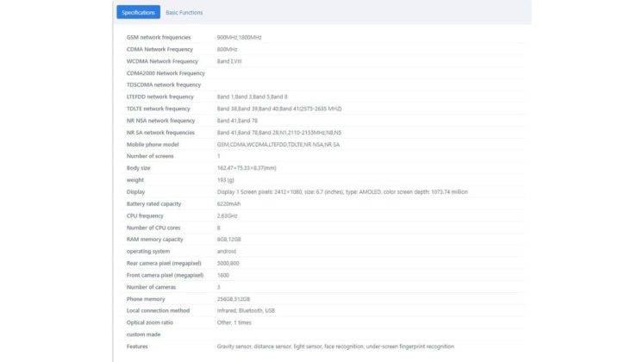Click the TDSCDMA network frequency label
This screenshot has width=644, height=362.
(x=164, y=85)
